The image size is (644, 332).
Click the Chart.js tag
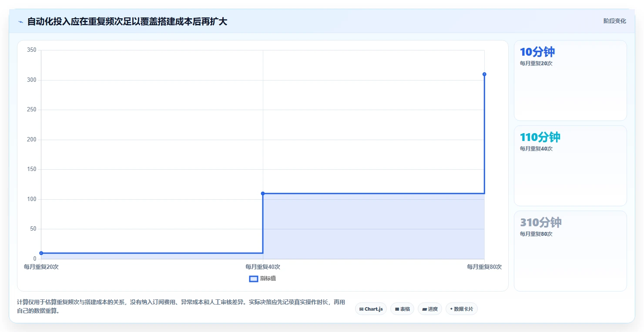(371, 309)
